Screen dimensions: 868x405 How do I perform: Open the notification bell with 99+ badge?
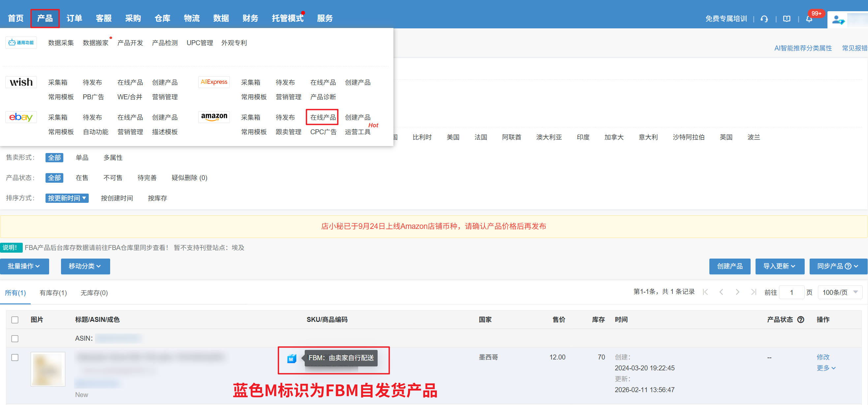(x=809, y=19)
